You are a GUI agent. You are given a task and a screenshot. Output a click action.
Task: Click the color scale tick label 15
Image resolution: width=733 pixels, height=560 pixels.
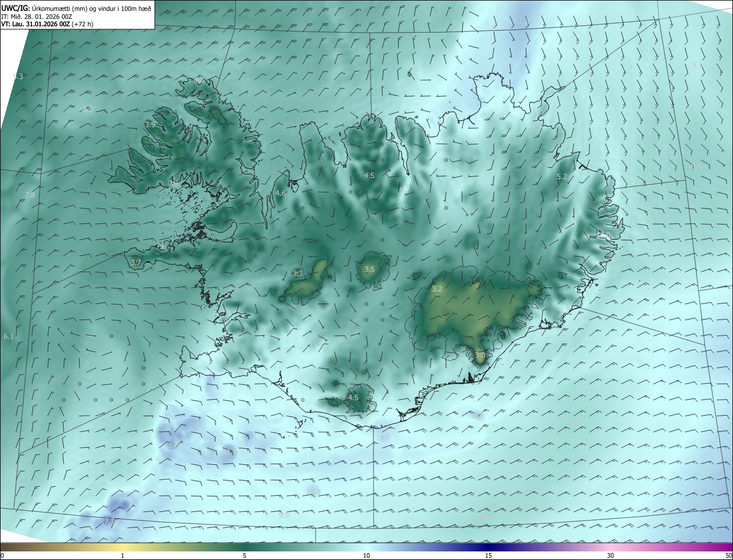point(488,555)
